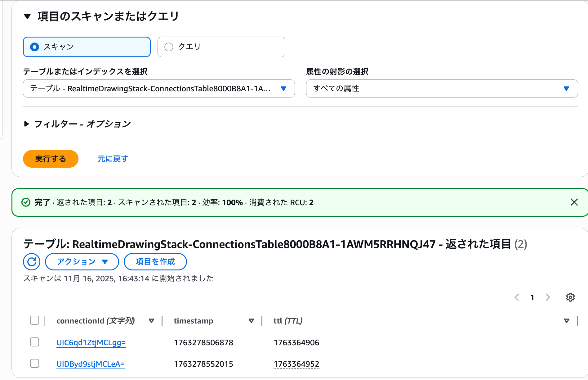
Task: Go to the next results page
Action: coord(547,297)
